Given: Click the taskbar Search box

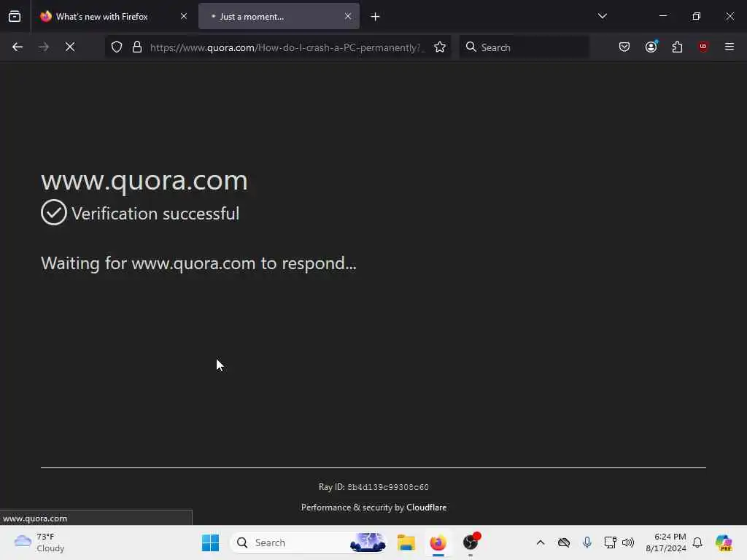Looking at the screenshot, I should tap(309, 542).
